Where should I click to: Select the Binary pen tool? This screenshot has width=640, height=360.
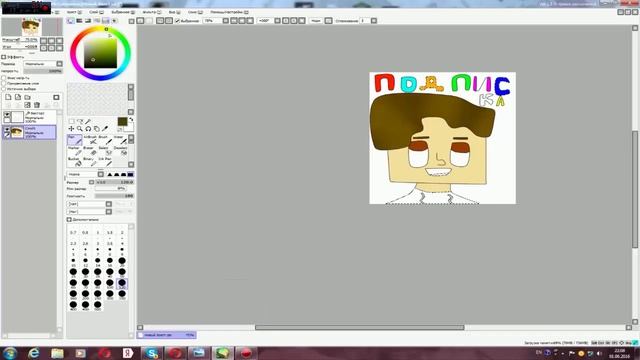pyautogui.click(x=90, y=162)
